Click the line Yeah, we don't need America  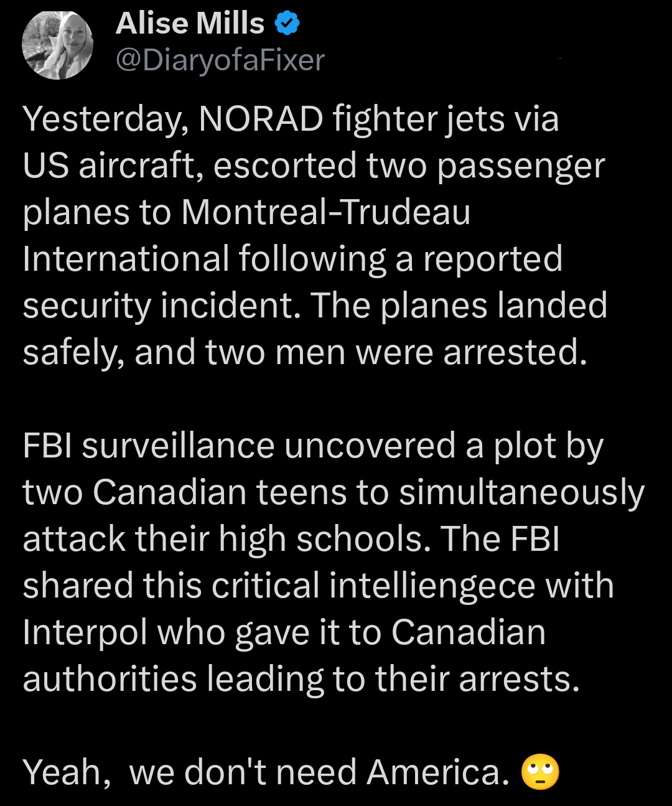pos(266,772)
